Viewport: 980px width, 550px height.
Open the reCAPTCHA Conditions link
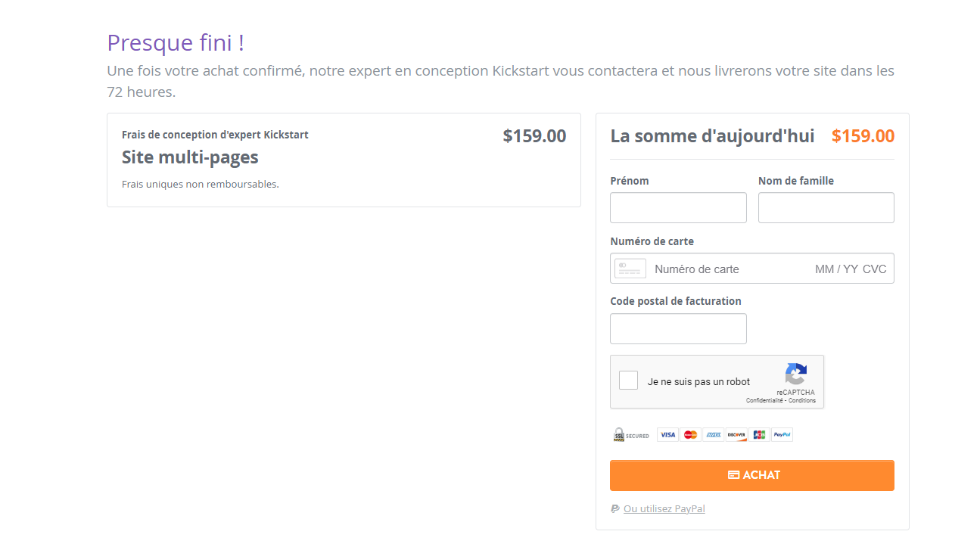[x=802, y=400]
